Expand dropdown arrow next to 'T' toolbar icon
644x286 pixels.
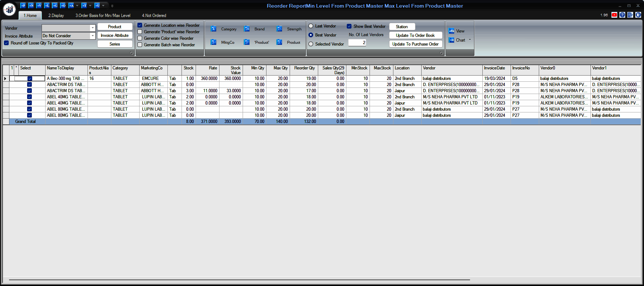[90, 5]
